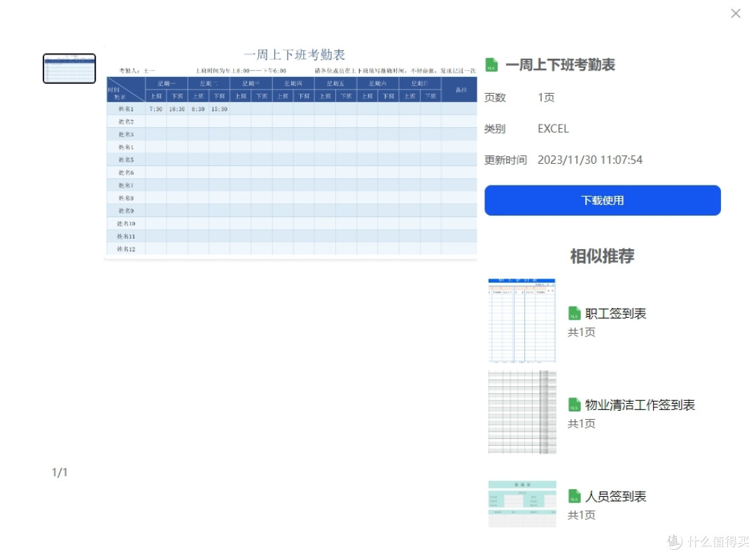Click 共1页 under 物业清洁工作签到表

(x=582, y=423)
